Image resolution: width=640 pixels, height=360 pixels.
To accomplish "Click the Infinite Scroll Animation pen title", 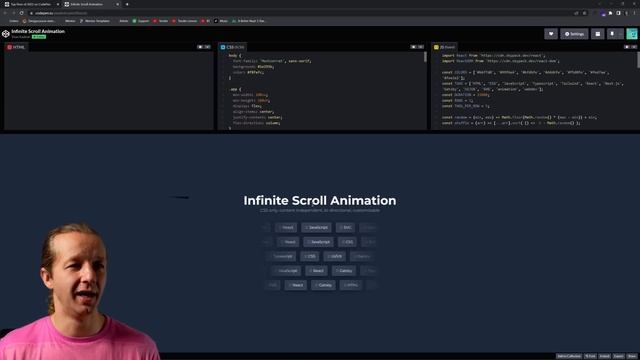I will (x=38, y=31).
